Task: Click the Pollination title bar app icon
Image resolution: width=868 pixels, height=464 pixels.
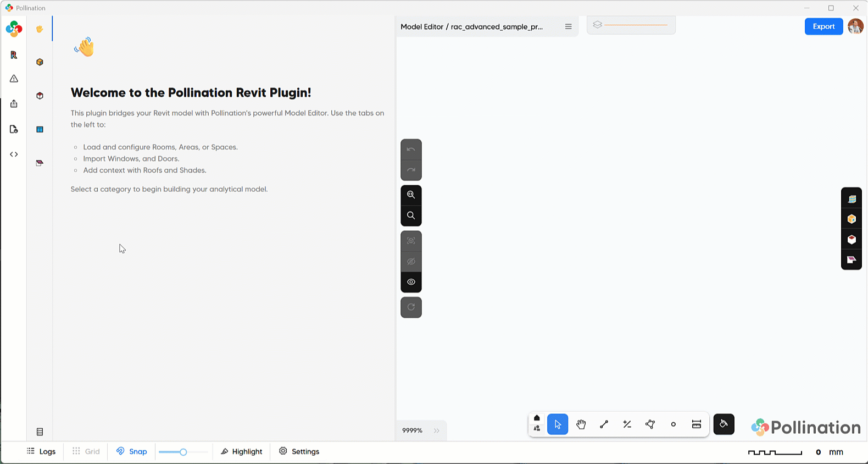Action: [x=9, y=8]
